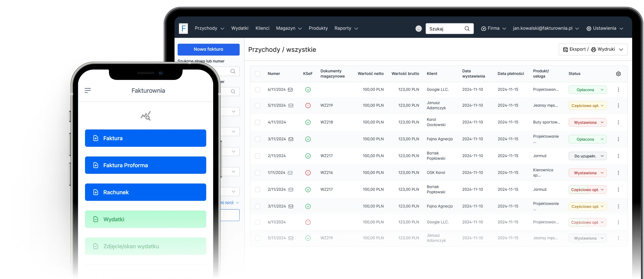The height and width of the screenshot is (279, 644).
Task: Tap the hamburger menu icon on phone
Action: (x=88, y=90)
